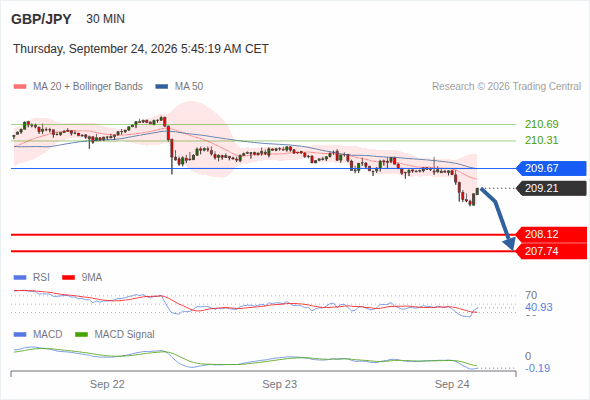Click the Sep 23 date axis label
This screenshot has height=400, width=590.
click(x=280, y=385)
